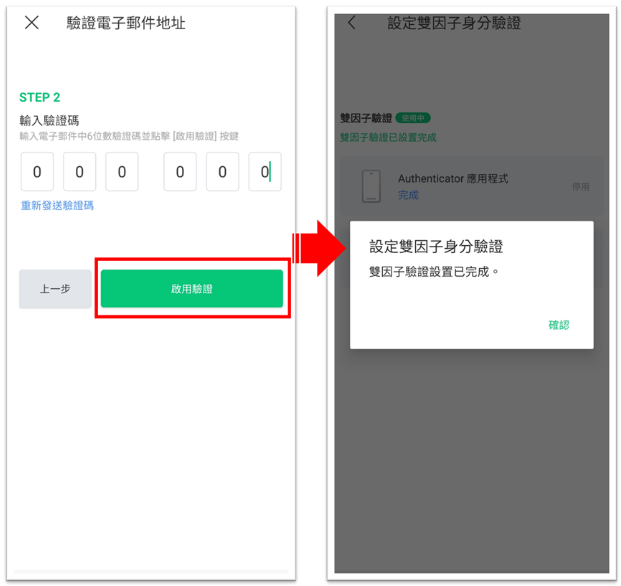Viewport: 621px width, 586px height.
Task: Click the 重新發送驗證碼 resend link
Action: pyautogui.click(x=57, y=205)
